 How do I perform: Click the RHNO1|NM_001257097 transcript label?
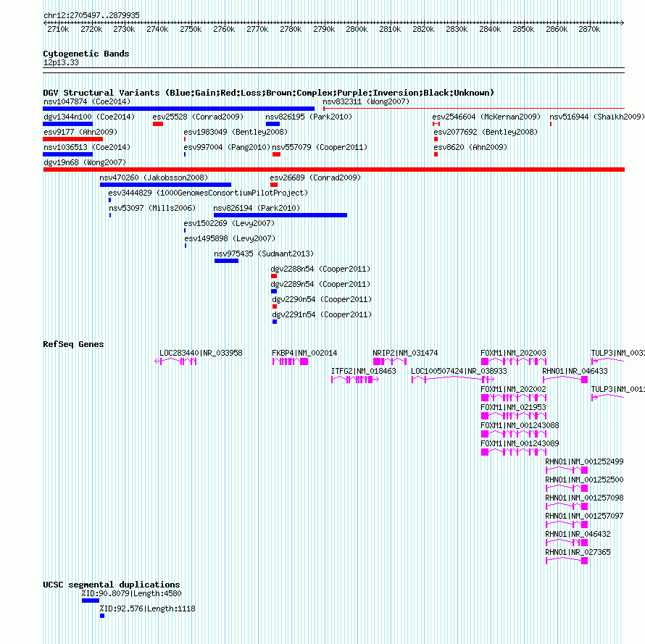(x=585, y=516)
